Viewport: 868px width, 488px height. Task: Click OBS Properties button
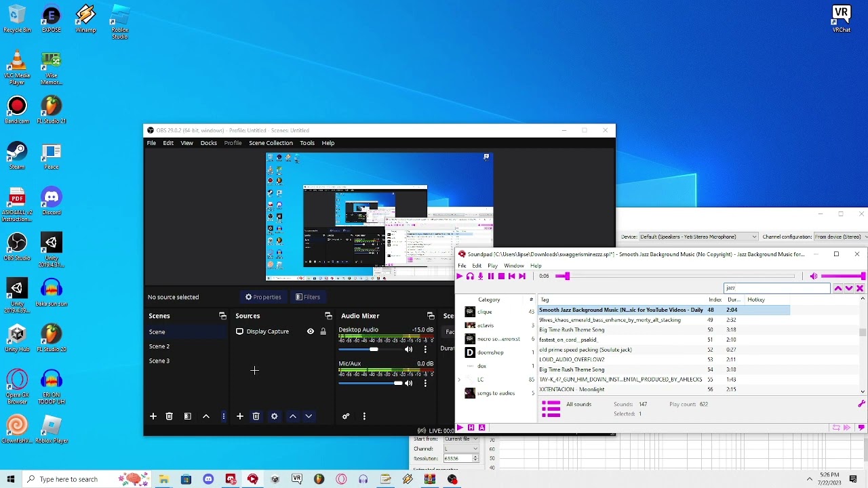[x=263, y=297]
